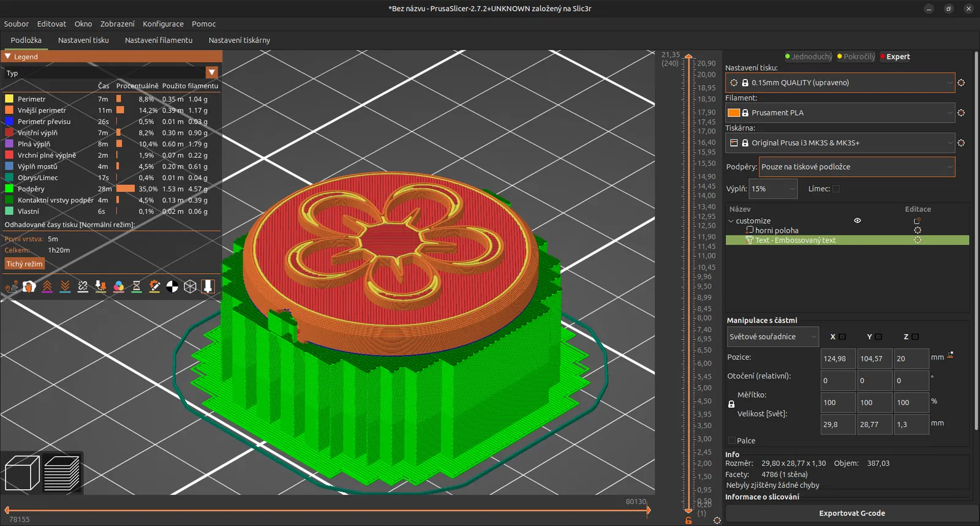This screenshot has height=526, width=980.
Task: Toggle custom G-code gear and pencil icon
Action: [x=154, y=287]
